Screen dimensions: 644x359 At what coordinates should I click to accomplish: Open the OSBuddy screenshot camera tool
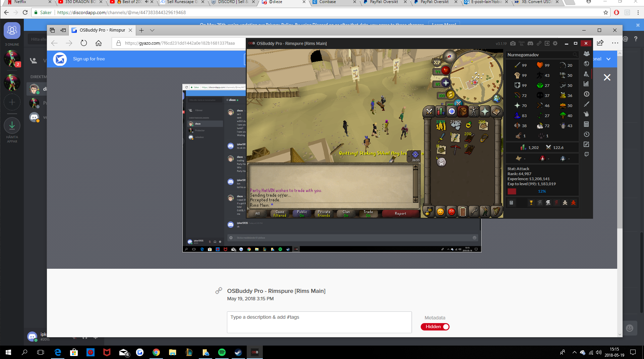(x=513, y=43)
